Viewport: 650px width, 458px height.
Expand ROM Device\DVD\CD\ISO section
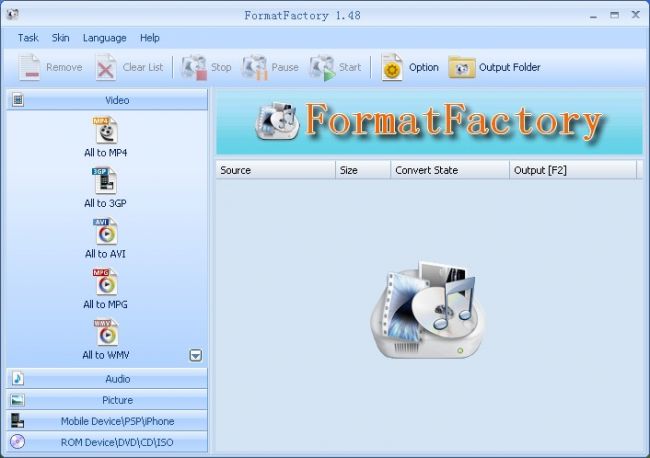(107, 442)
